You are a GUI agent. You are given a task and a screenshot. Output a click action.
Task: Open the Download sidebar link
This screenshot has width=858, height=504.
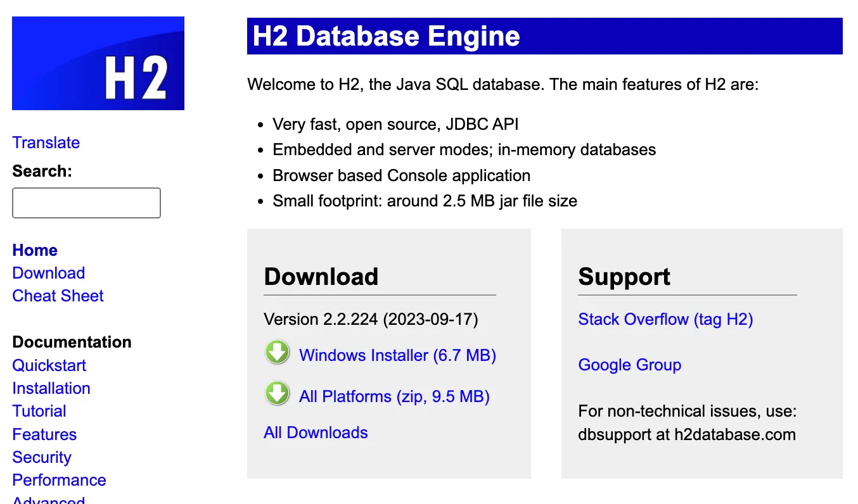pos(48,273)
